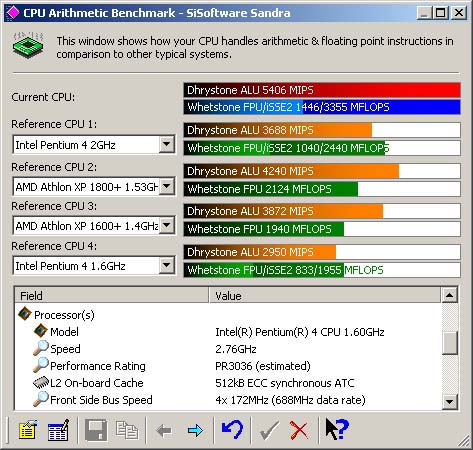This screenshot has height=450, width=473.
Task: Expand Reference CPU 3 dropdown list
Action: tap(166, 226)
